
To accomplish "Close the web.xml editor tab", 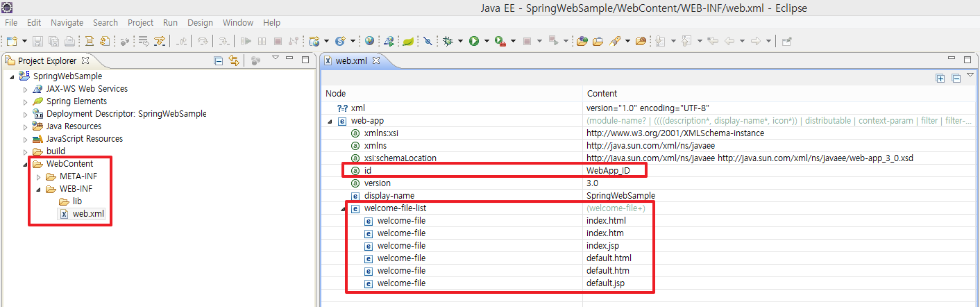I will click(376, 60).
